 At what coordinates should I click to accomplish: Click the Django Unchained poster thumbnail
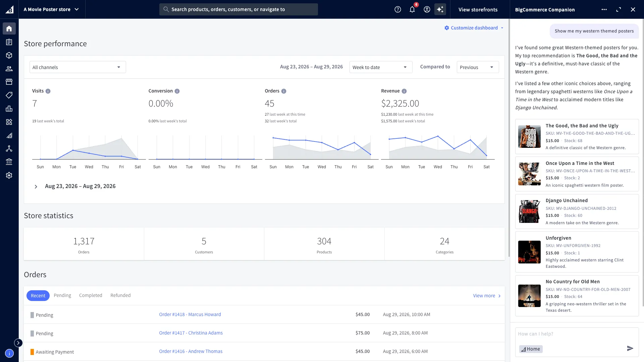(529, 212)
